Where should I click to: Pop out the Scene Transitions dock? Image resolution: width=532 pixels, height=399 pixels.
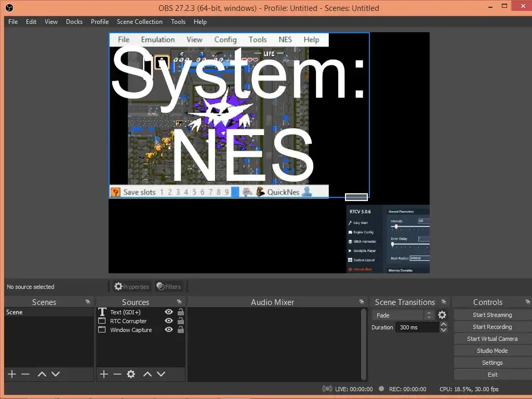[444, 302]
